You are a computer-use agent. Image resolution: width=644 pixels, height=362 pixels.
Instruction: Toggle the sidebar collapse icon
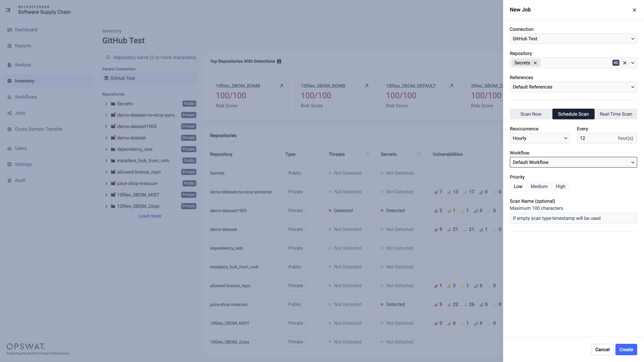tap(8, 10)
